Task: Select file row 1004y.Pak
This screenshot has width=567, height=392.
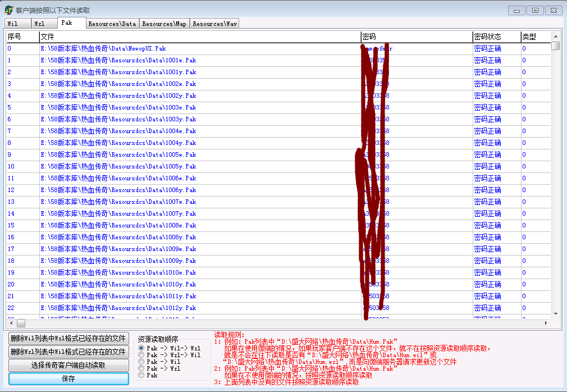Action: point(278,143)
